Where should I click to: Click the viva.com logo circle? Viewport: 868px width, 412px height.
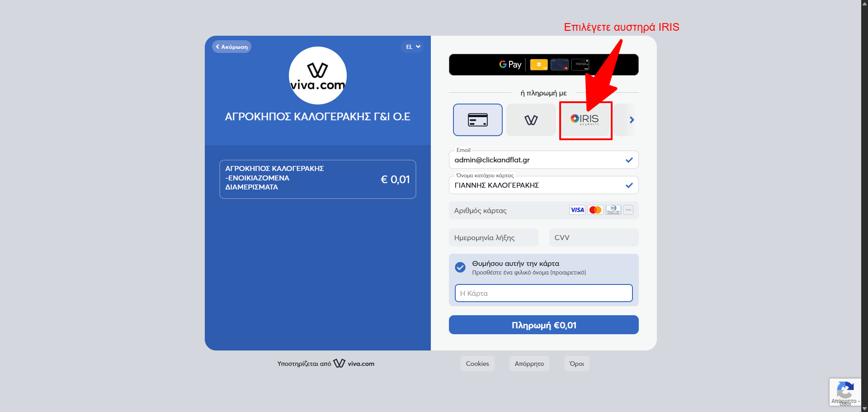pyautogui.click(x=317, y=76)
